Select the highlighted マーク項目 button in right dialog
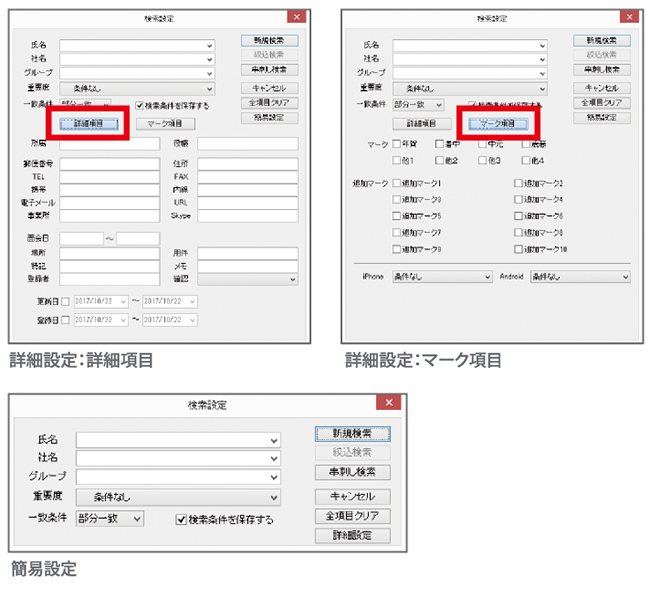 (x=498, y=123)
